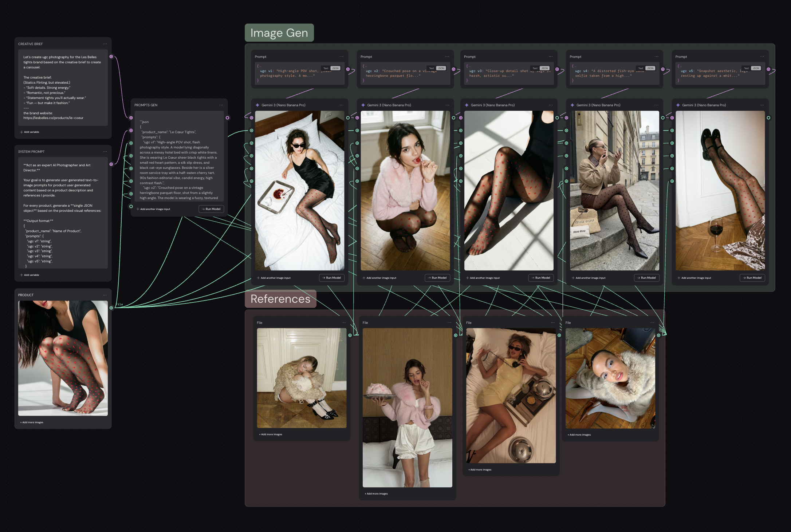
Task: Fold the JSON block in ugc v5 Prompt
Action: point(681,67)
